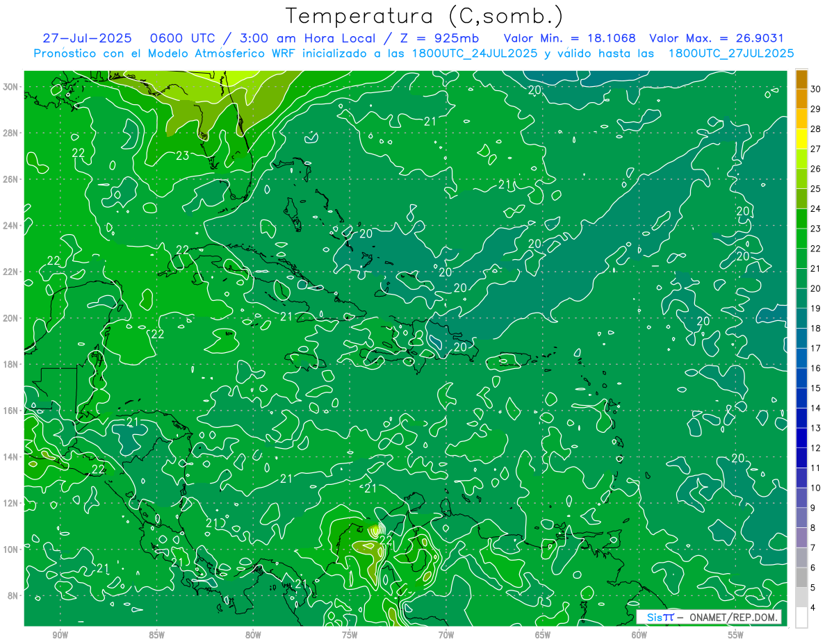Click 'Valor Min. = 18.1068' text

(x=569, y=38)
